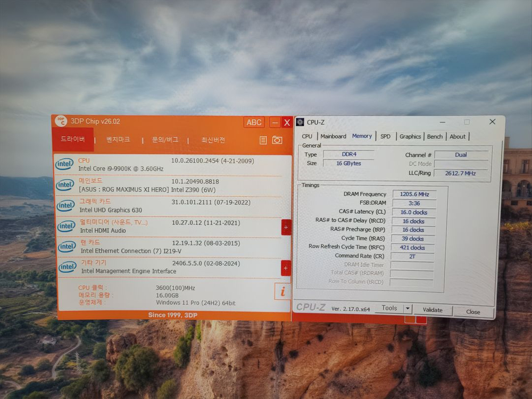Click the Validate button in CPU-Z

coord(433,310)
